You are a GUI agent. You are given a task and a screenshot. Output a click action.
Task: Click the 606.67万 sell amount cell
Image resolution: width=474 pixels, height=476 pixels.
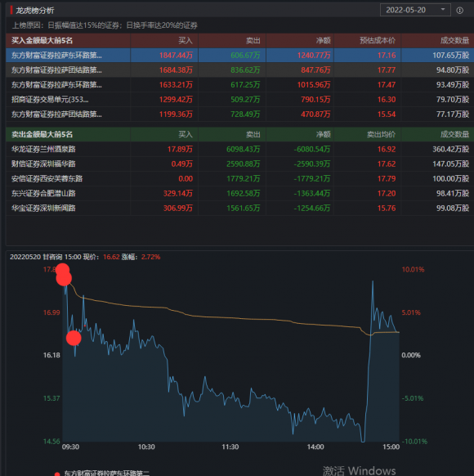click(x=245, y=56)
